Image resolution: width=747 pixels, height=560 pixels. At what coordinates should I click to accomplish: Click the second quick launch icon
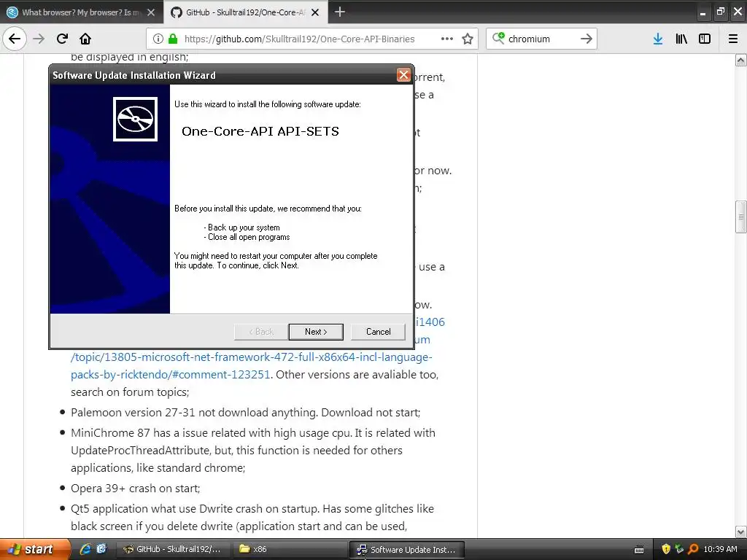101,549
